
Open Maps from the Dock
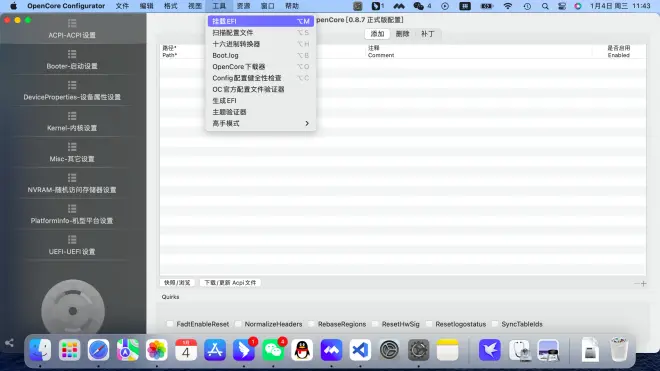click(128, 350)
